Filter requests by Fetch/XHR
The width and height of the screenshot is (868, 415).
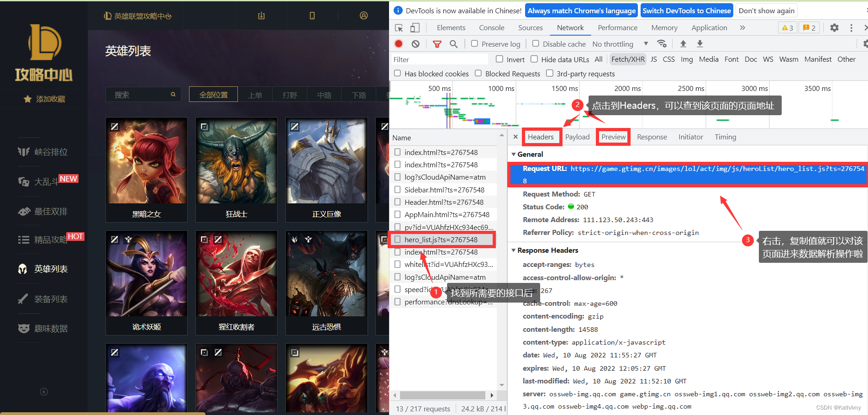[x=628, y=59]
